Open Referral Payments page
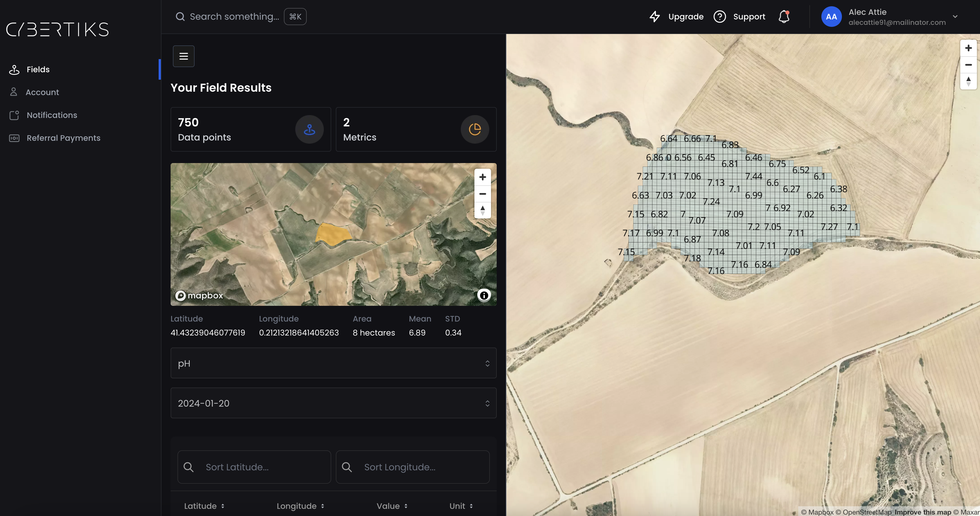This screenshot has width=980, height=516. click(64, 138)
